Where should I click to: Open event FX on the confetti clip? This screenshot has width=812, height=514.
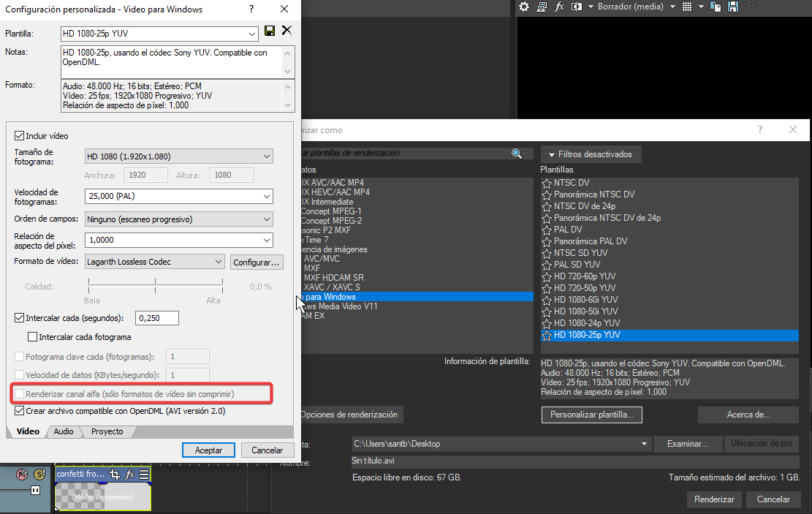(x=129, y=474)
